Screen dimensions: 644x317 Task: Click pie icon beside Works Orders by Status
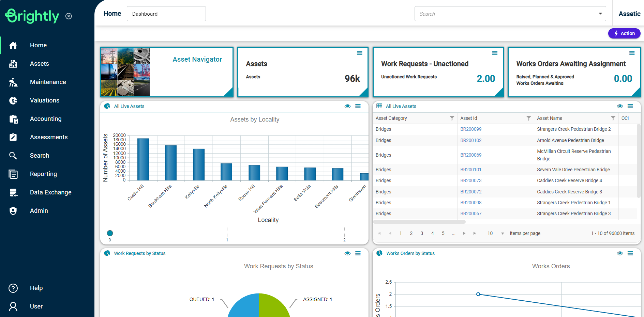click(x=379, y=253)
